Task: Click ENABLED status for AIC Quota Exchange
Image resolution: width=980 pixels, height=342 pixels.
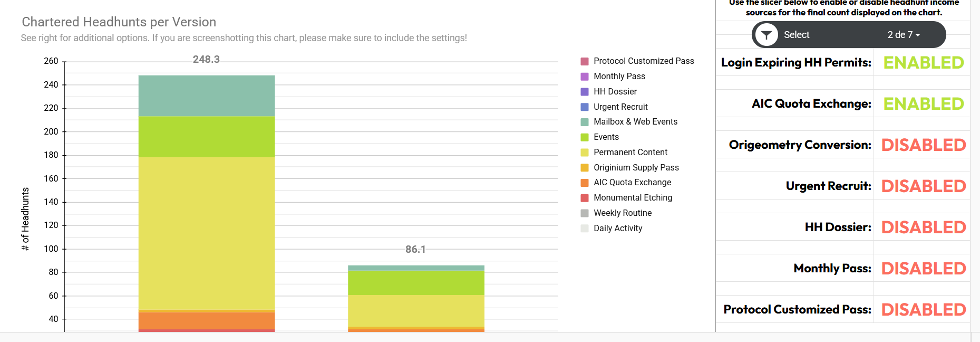Action: point(924,104)
